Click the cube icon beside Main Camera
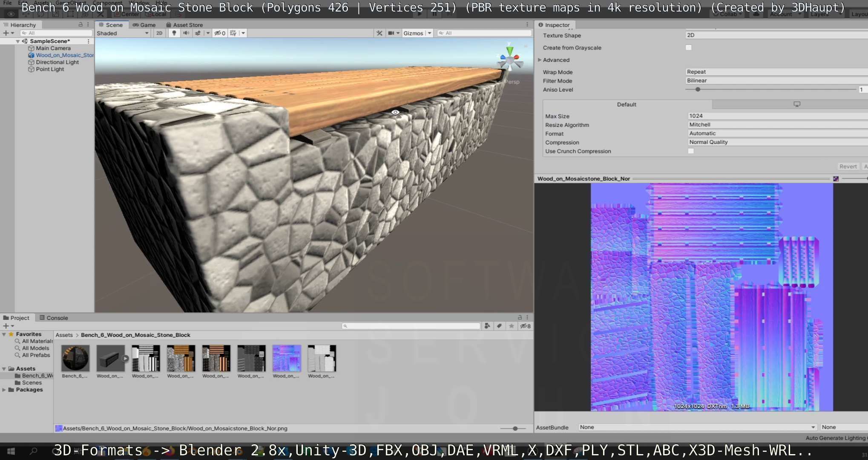The height and width of the screenshot is (460, 868). click(31, 48)
